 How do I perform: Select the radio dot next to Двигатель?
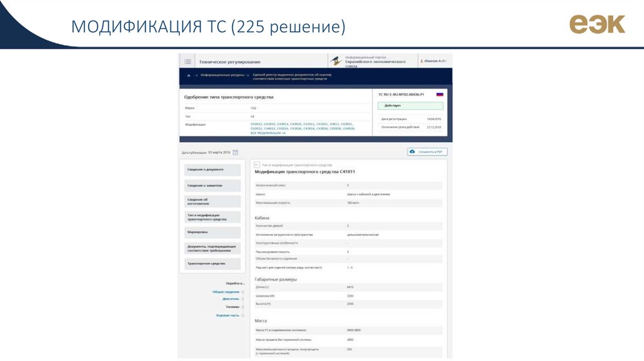pyautogui.click(x=243, y=299)
